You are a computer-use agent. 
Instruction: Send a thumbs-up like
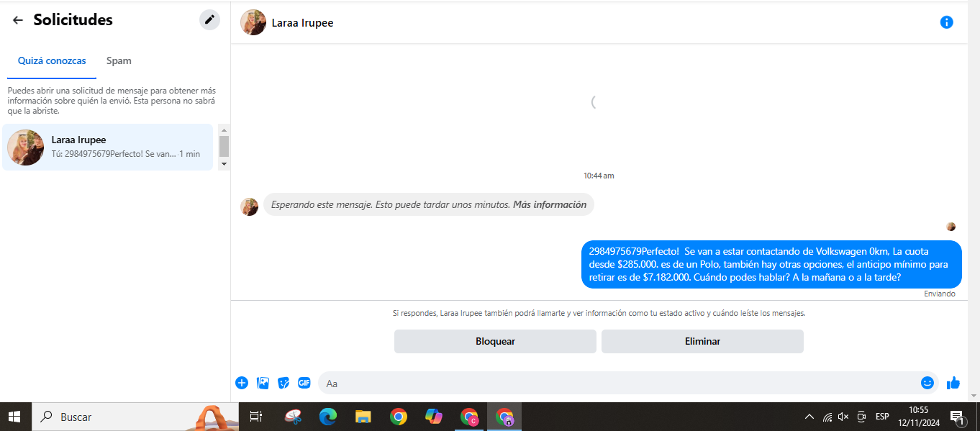point(953,383)
